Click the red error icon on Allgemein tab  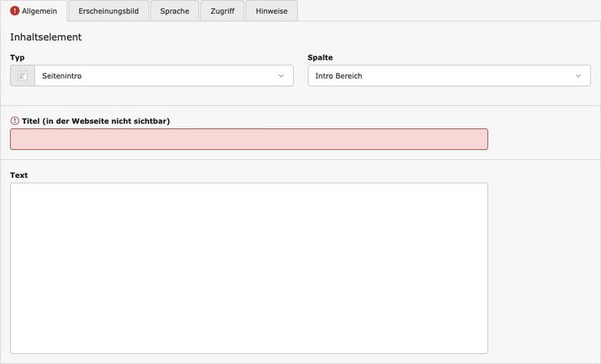[15, 11]
